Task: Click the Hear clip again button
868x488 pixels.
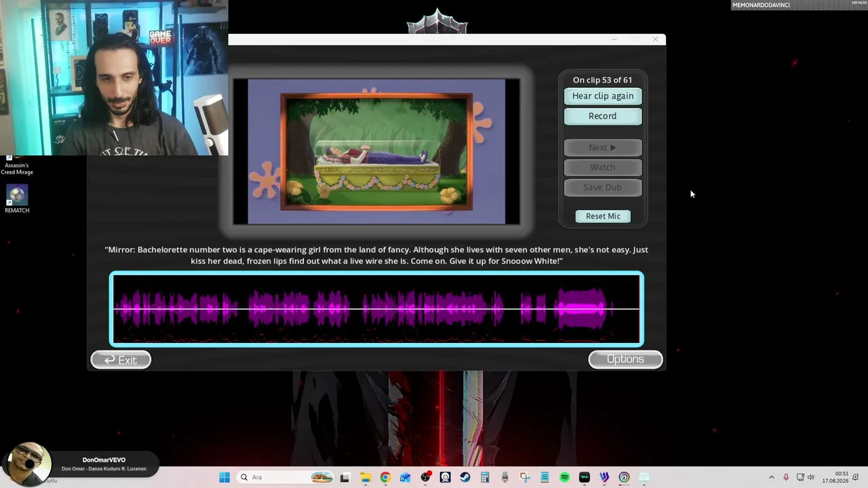Action: tap(603, 96)
